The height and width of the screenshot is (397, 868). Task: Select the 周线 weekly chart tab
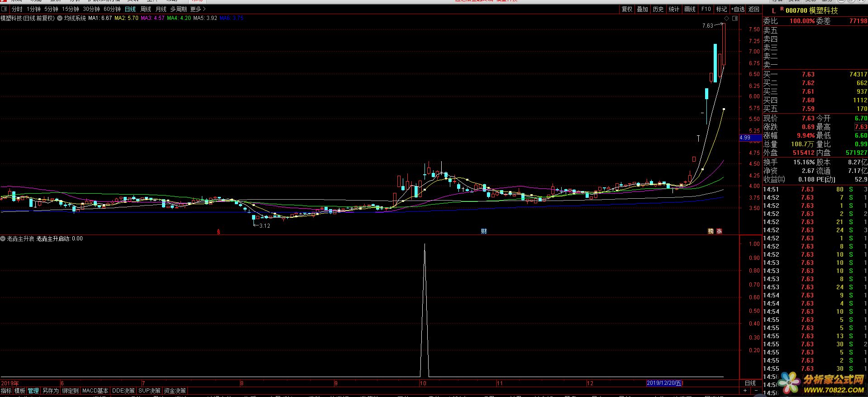tap(146, 9)
